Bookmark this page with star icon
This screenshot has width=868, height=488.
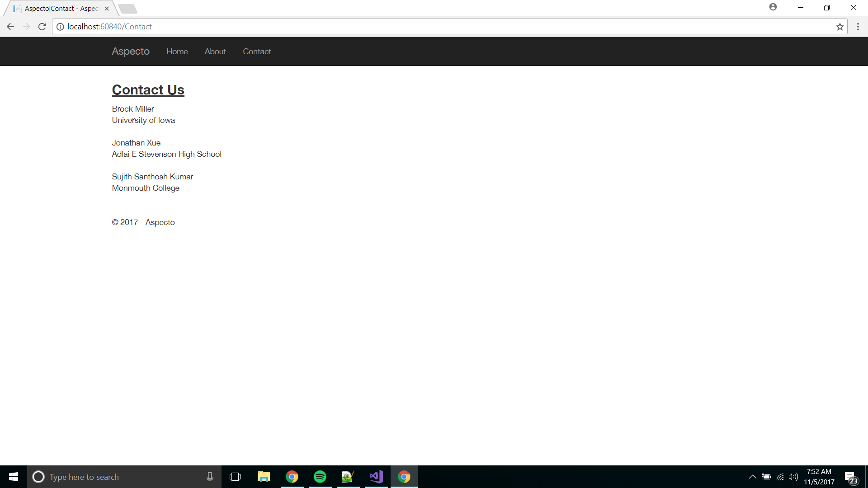point(840,27)
